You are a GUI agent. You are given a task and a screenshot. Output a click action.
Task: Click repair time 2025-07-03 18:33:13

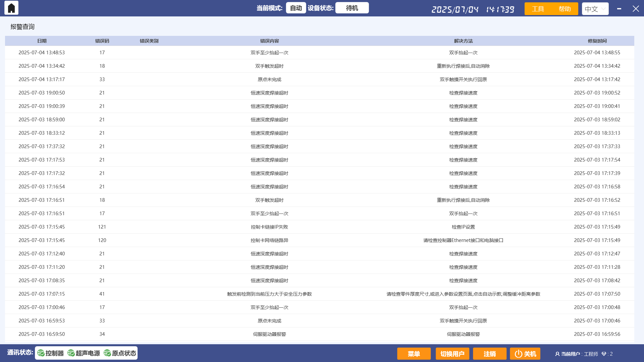click(597, 133)
